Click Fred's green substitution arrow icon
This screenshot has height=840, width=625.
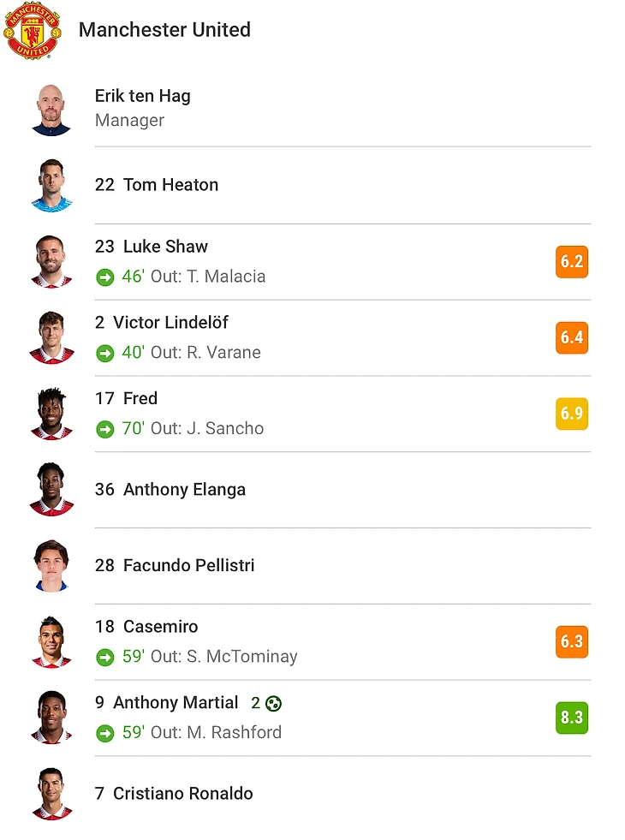coord(105,429)
